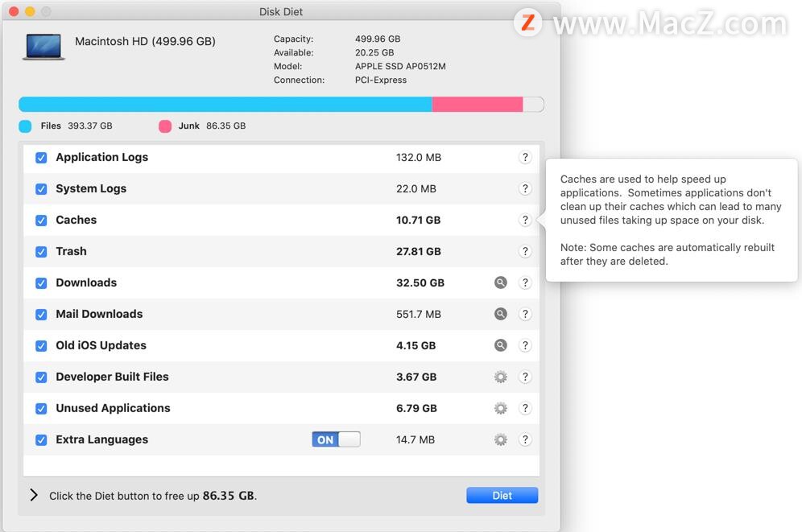Inspect Downloads with the magnifier icon
Image resolution: width=802 pixels, height=532 pixels.
point(501,282)
